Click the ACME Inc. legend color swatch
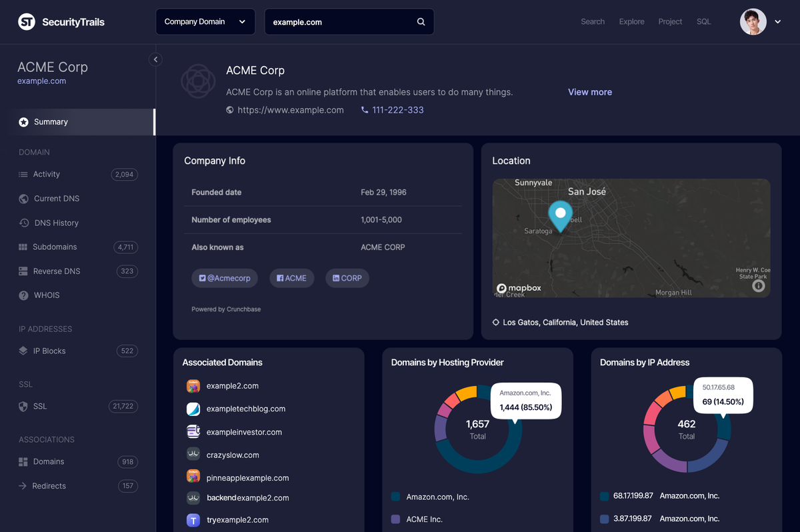 pos(395,519)
